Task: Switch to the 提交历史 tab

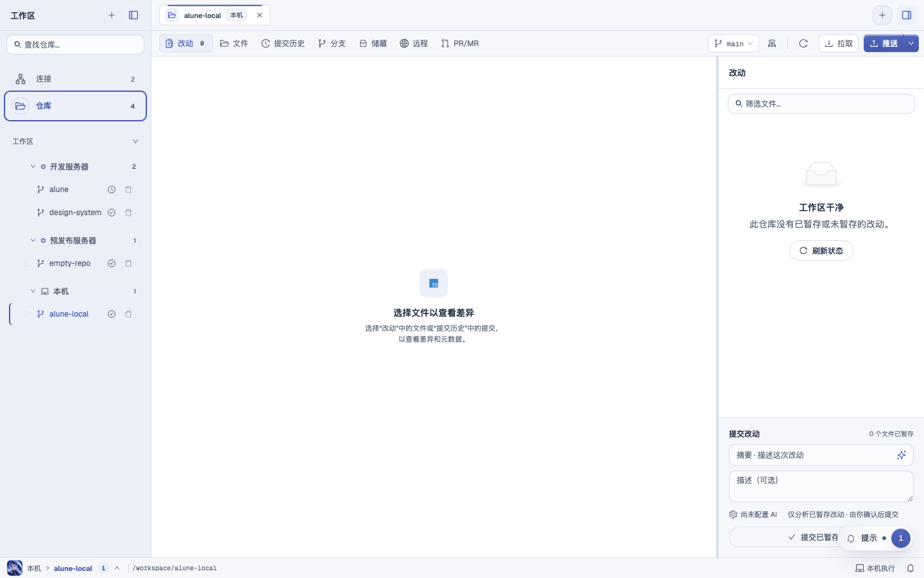Action: [x=283, y=44]
